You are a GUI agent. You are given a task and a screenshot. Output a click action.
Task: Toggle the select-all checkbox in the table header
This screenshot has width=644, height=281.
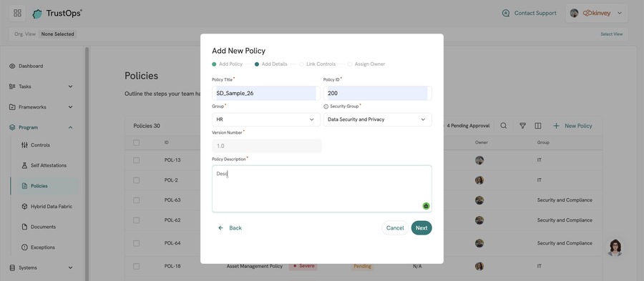[137, 143]
